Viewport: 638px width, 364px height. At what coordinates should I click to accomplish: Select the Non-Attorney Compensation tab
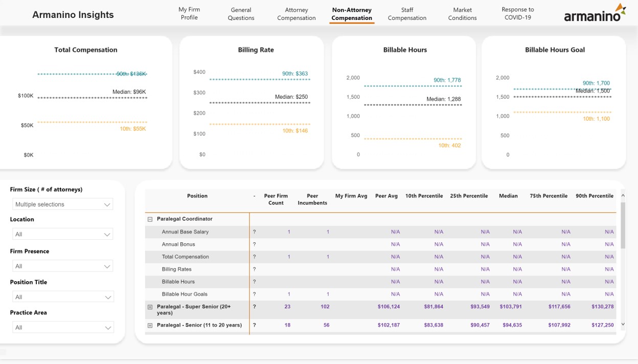click(x=352, y=14)
